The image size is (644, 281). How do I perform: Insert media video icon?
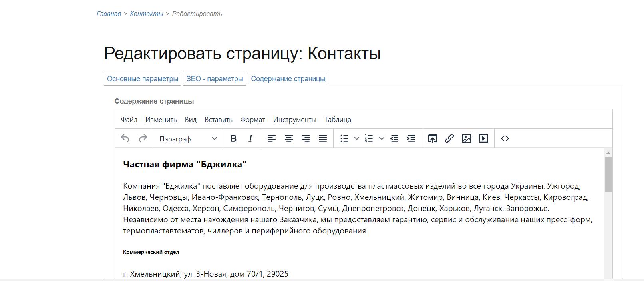coord(483,138)
